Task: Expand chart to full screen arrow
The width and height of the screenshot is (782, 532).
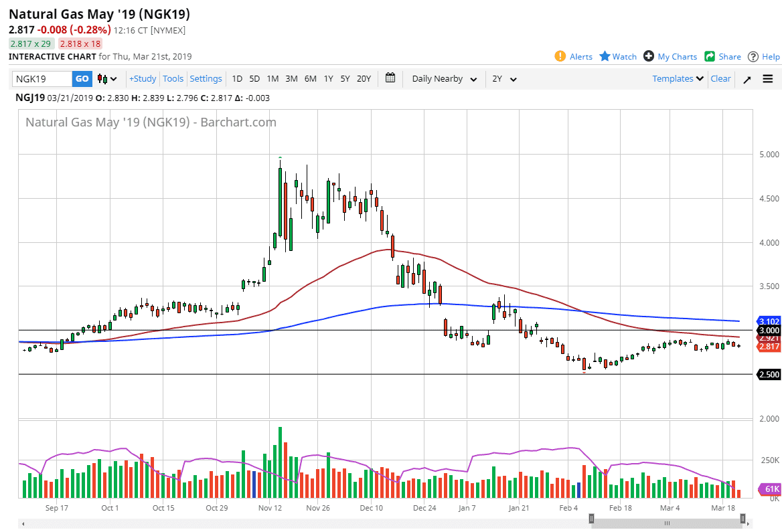Action: point(747,79)
